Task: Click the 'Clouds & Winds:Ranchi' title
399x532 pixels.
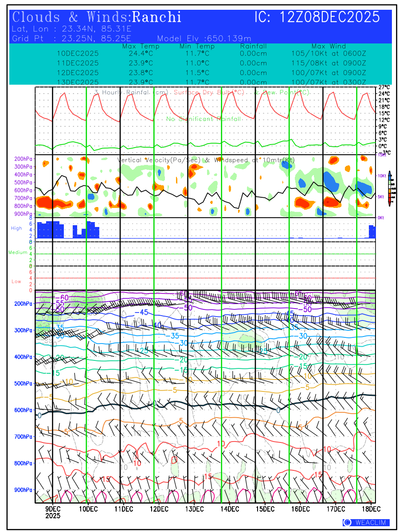Action: coord(97,17)
